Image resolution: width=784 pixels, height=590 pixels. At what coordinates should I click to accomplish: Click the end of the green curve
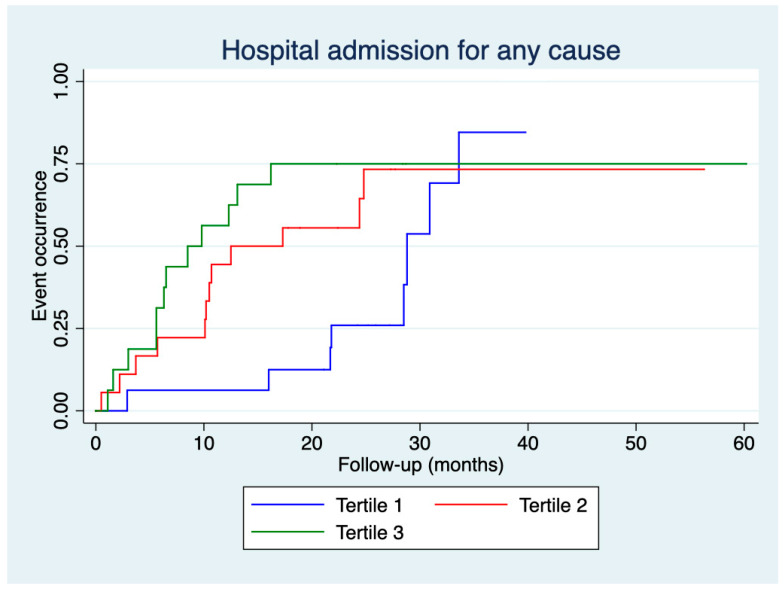tap(746, 164)
